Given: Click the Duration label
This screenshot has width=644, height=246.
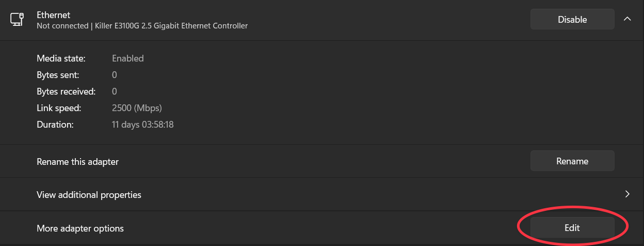Looking at the screenshot, I should point(55,125).
